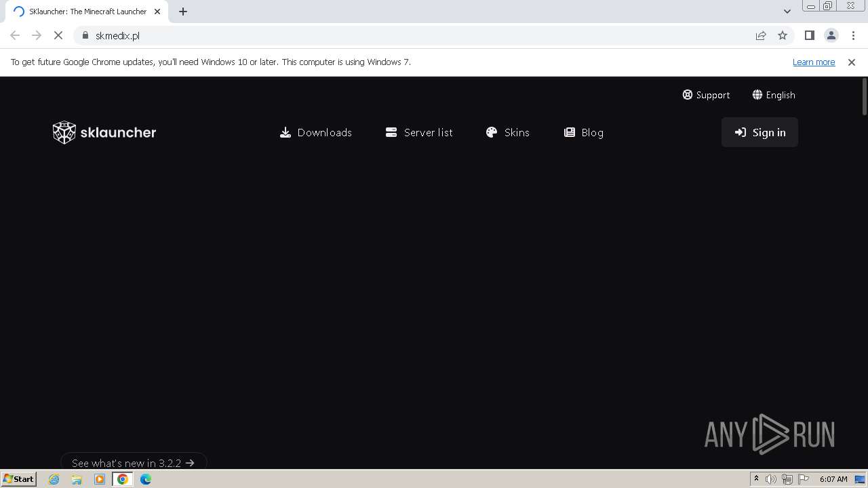Open Chrome's three-dot menu
Viewport: 868px width, 488px height.
coord(853,35)
